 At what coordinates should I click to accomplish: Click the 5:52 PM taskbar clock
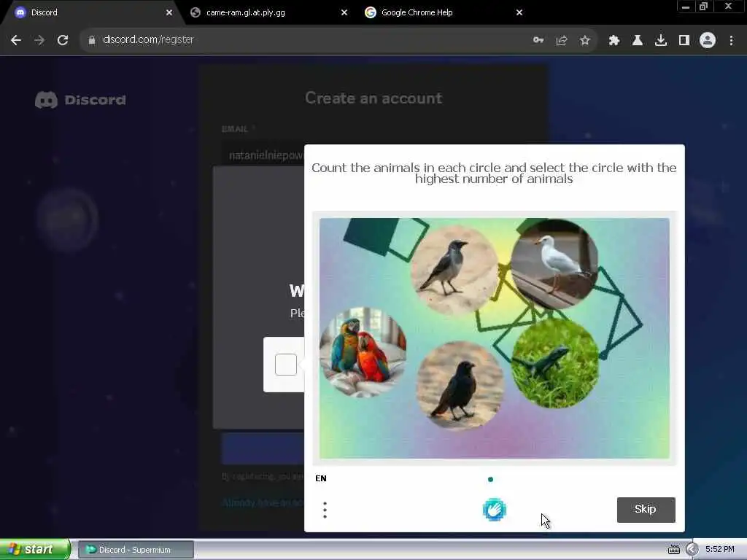[720, 550]
